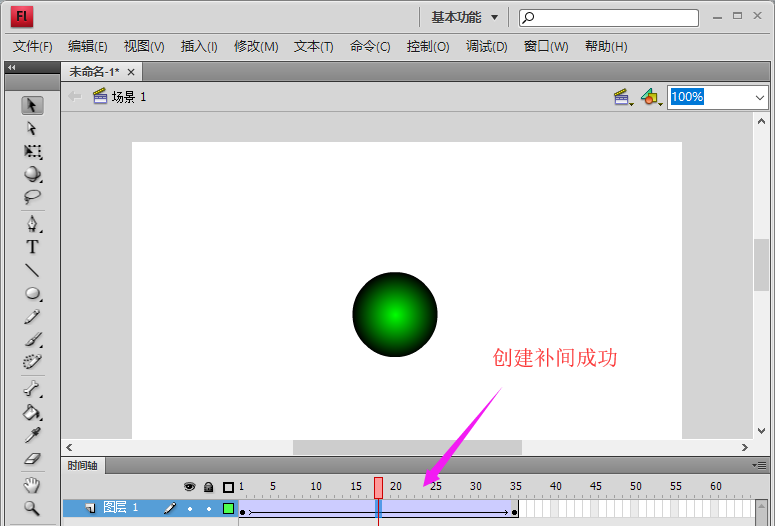
Task: Open the Edit Symbols dropdown button
Action: (x=651, y=97)
